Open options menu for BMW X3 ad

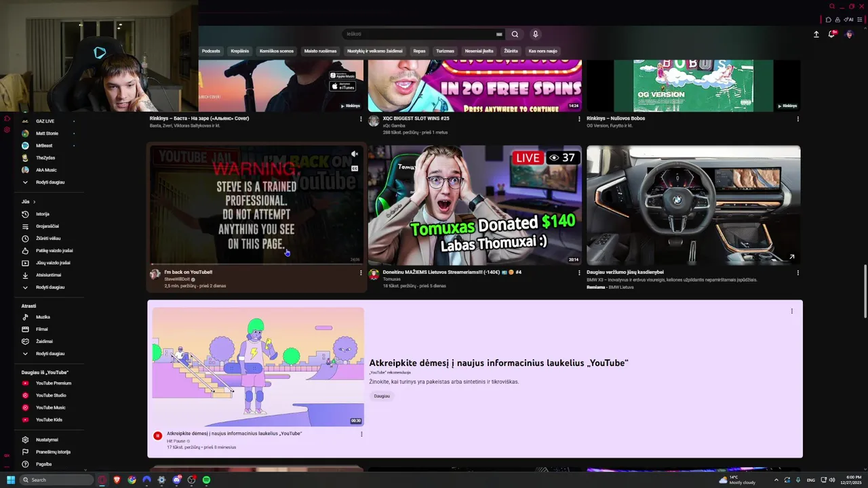click(x=797, y=272)
